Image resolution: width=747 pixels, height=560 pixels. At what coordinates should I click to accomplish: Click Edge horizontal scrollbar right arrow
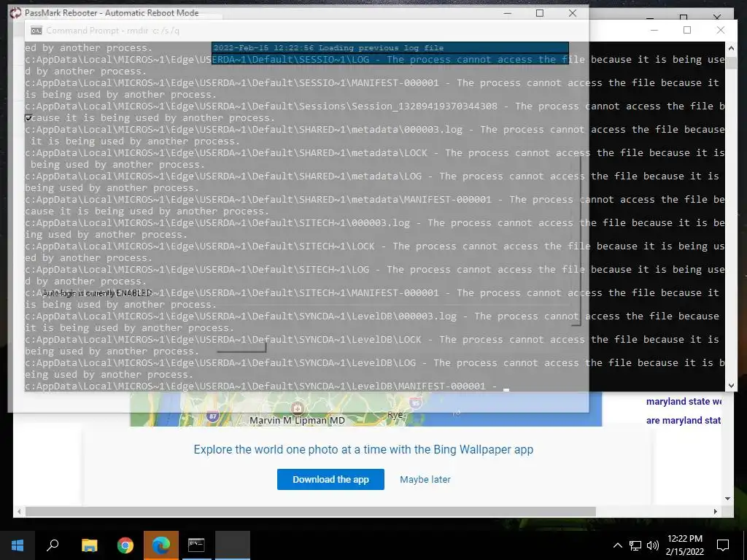(715, 511)
